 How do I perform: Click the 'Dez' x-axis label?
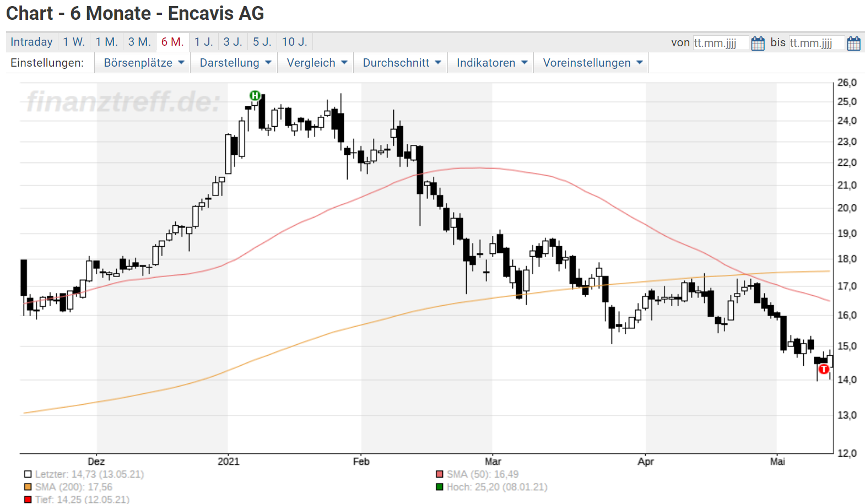click(96, 462)
